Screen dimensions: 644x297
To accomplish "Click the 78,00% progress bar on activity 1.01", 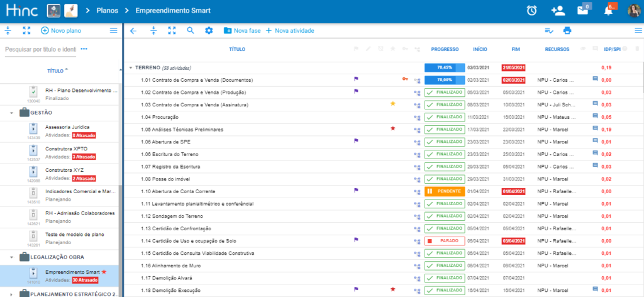I will click(444, 80).
